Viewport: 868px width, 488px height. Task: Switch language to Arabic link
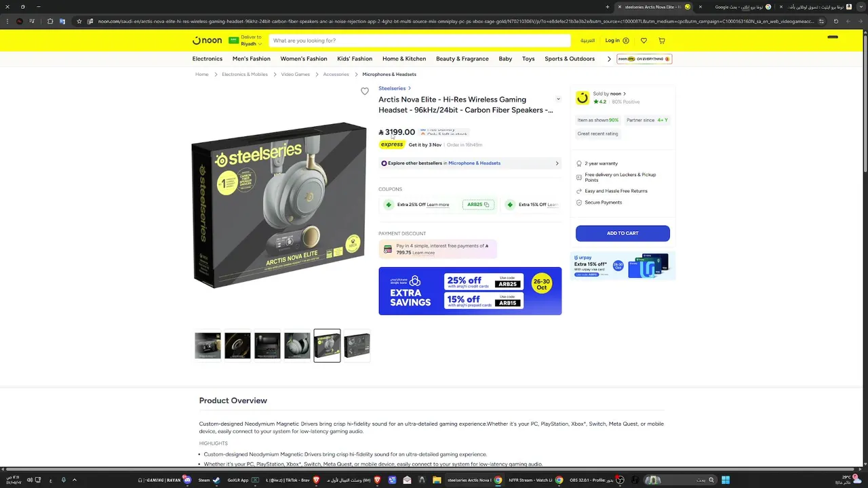coord(587,41)
